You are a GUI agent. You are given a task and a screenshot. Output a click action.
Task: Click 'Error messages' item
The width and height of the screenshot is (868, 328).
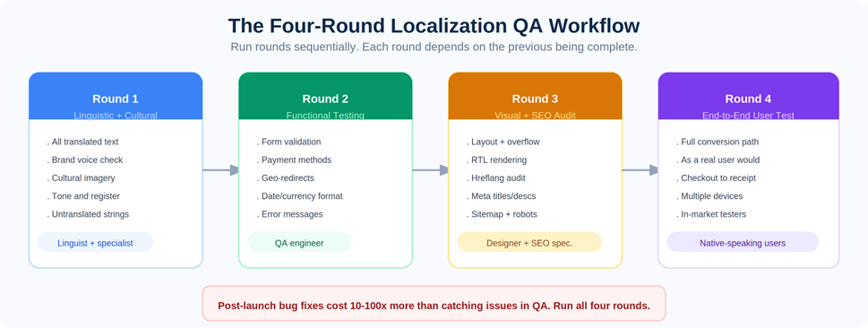click(x=289, y=214)
